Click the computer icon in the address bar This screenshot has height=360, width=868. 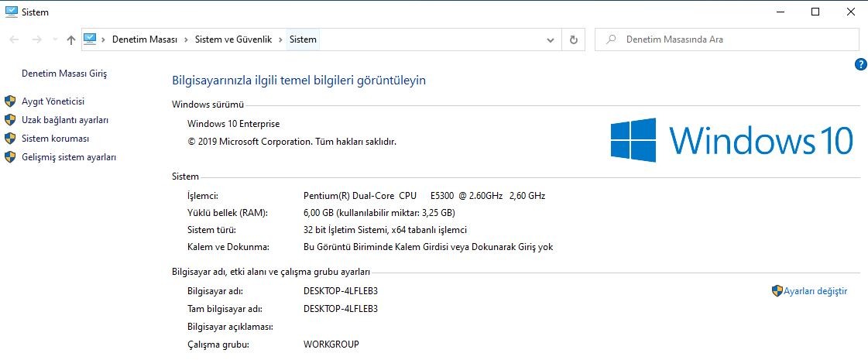tap(90, 39)
